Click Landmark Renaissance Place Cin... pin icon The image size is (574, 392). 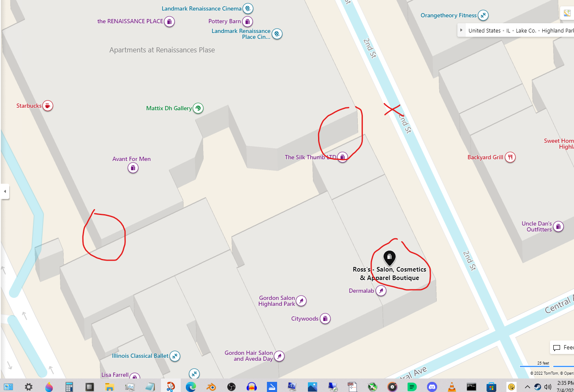(x=277, y=34)
